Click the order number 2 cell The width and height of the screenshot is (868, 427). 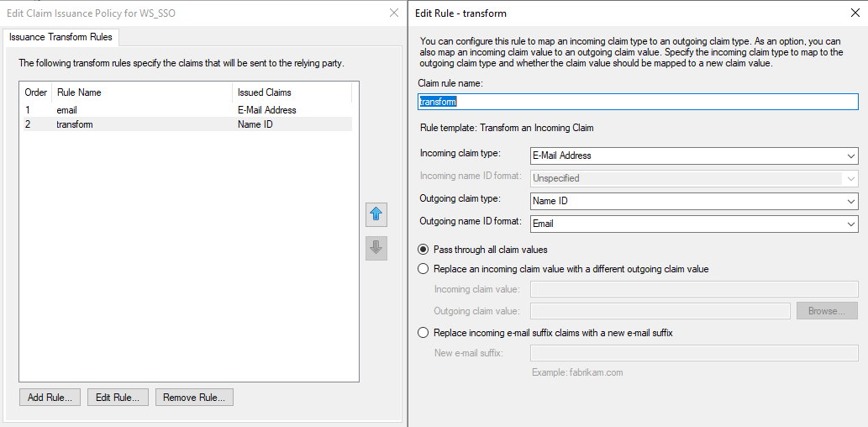click(28, 124)
